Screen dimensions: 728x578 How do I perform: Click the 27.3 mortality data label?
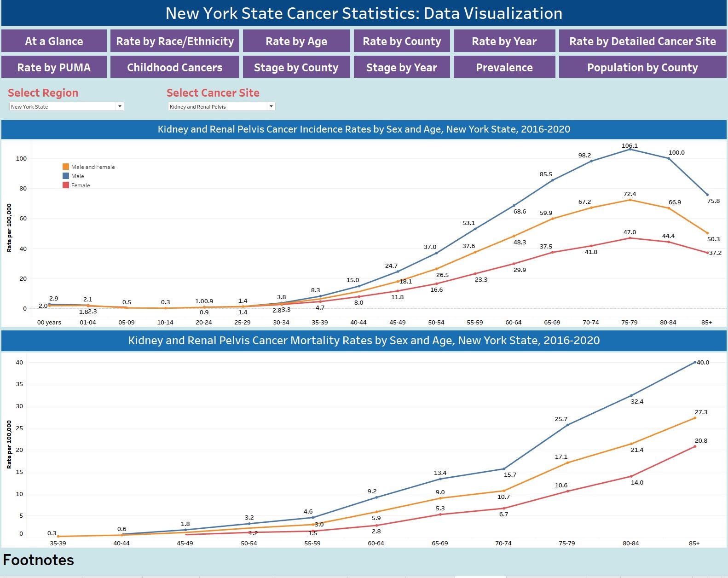[x=701, y=412]
